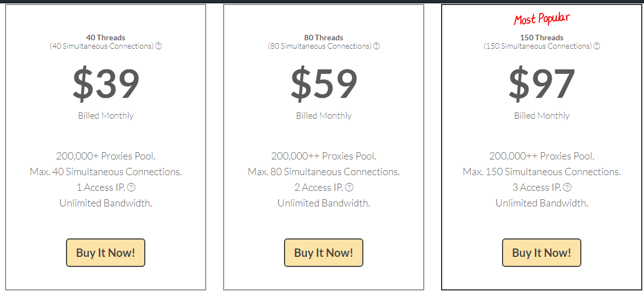The height and width of the screenshot is (291, 644).
Task: Click the red Most Popular label
Action: (x=542, y=19)
